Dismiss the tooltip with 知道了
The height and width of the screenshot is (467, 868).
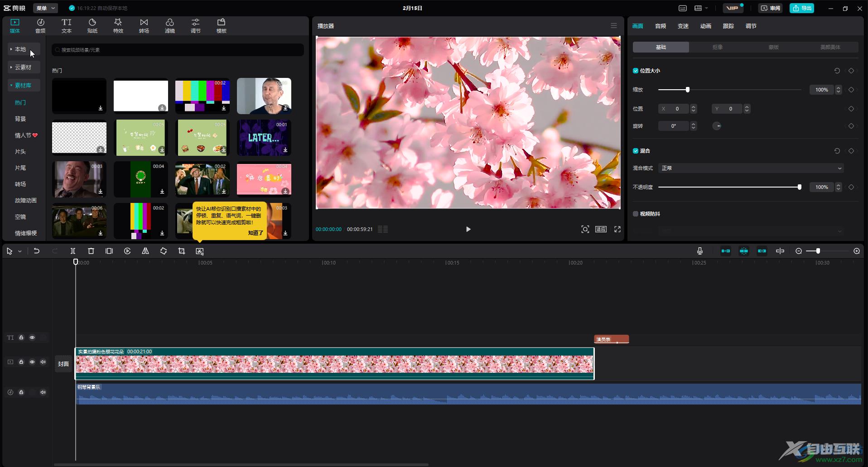256,233
